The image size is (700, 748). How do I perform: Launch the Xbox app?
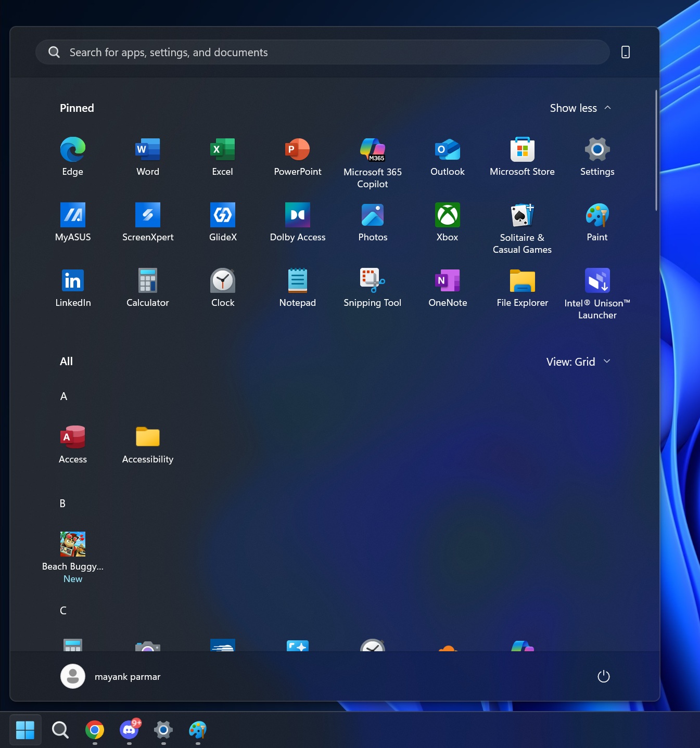[448, 222]
